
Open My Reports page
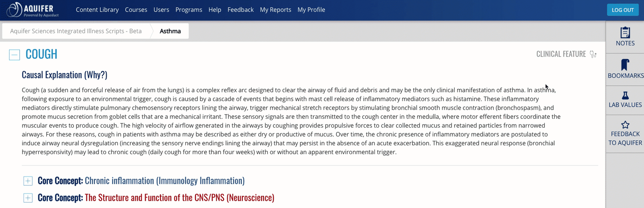pyautogui.click(x=275, y=10)
